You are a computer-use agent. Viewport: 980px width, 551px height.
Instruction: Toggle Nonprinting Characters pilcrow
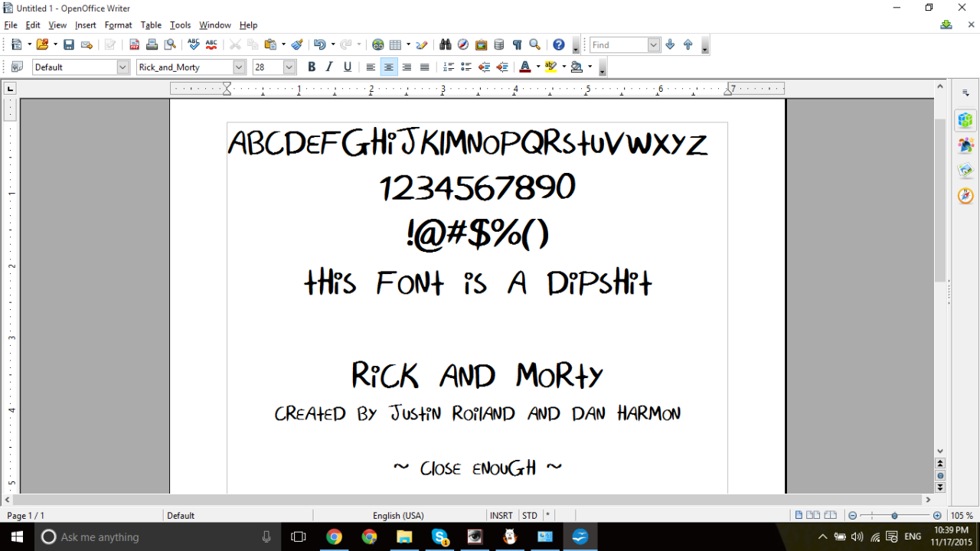coord(517,45)
